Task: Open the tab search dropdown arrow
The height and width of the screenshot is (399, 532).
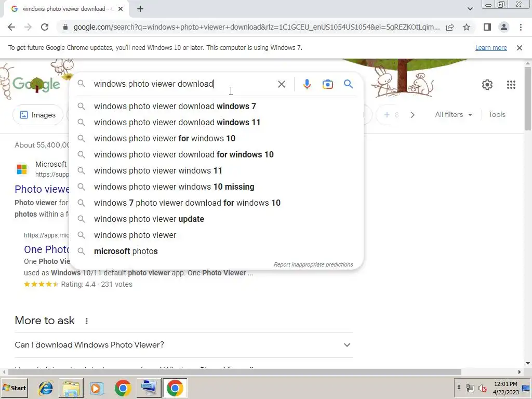Action: pyautogui.click(x=470, y=9)
